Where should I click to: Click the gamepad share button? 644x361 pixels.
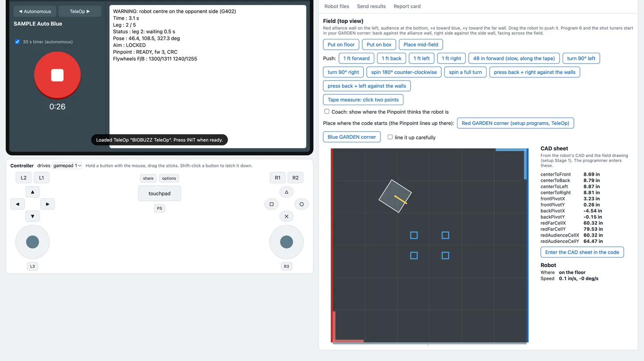(x=148, y=178)
